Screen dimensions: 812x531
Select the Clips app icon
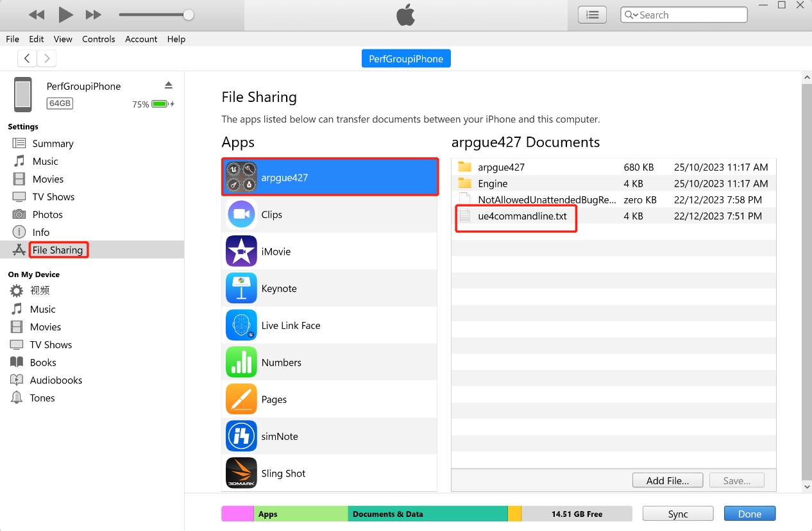tap(241, 214)
